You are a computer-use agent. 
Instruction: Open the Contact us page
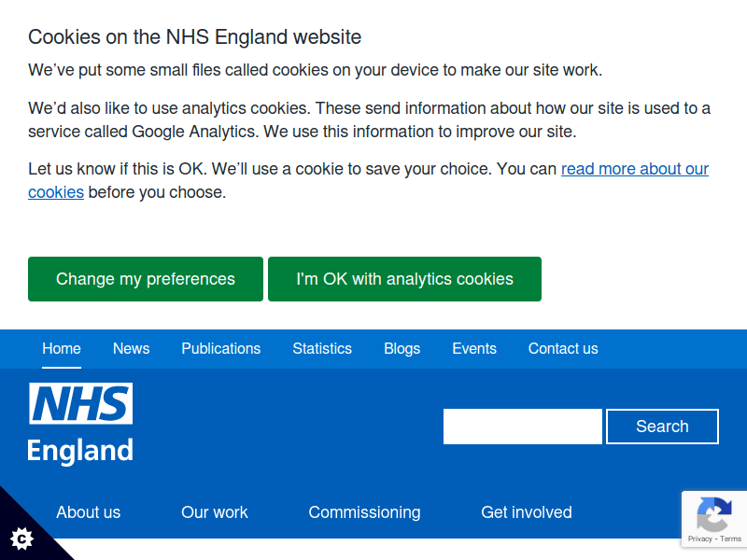point(563,348)
